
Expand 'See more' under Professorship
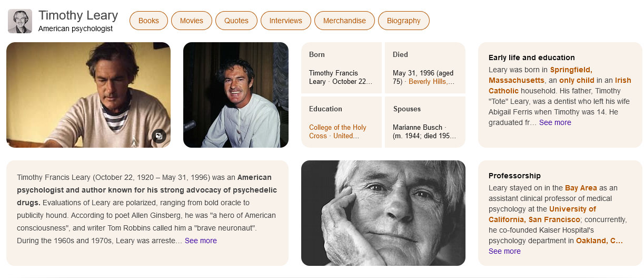[504, 251]
